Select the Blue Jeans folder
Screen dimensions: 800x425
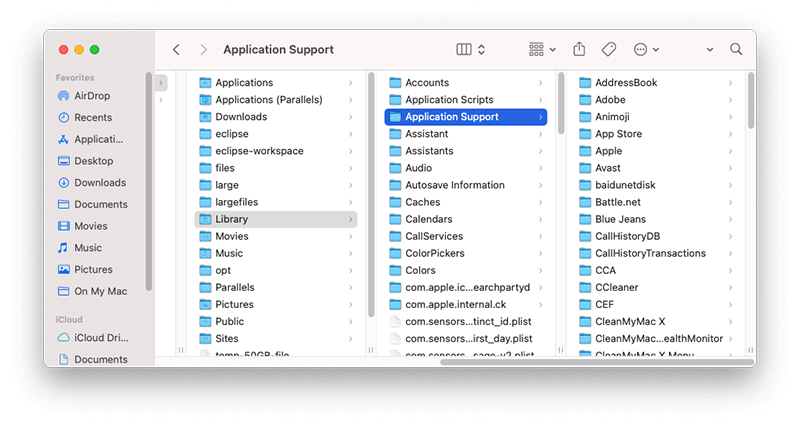656,219
